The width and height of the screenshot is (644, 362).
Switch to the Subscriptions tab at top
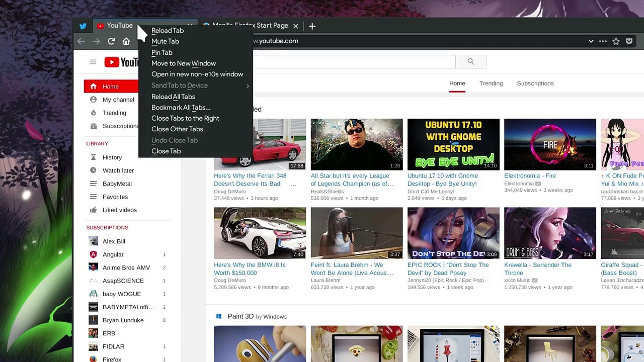(535, 83)
